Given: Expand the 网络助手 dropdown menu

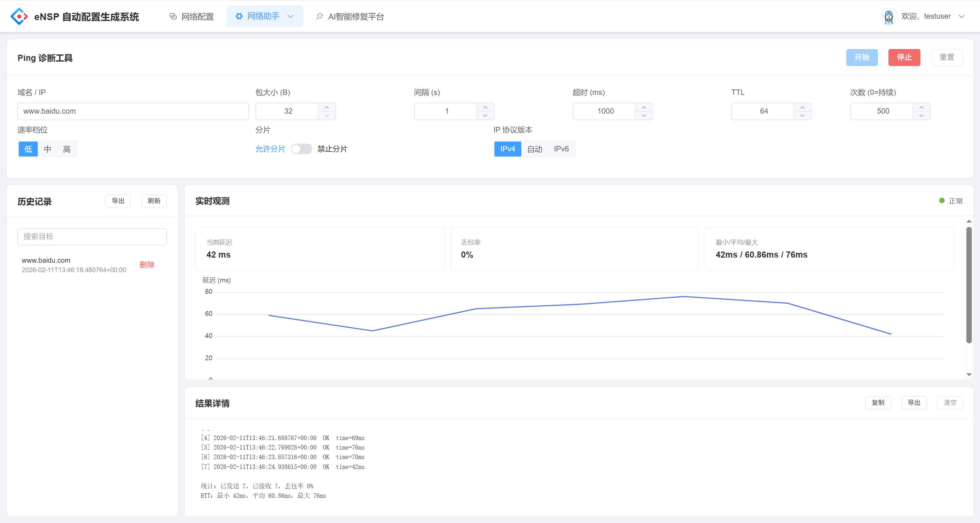Looking at the screenshot, I should point(264,16).
